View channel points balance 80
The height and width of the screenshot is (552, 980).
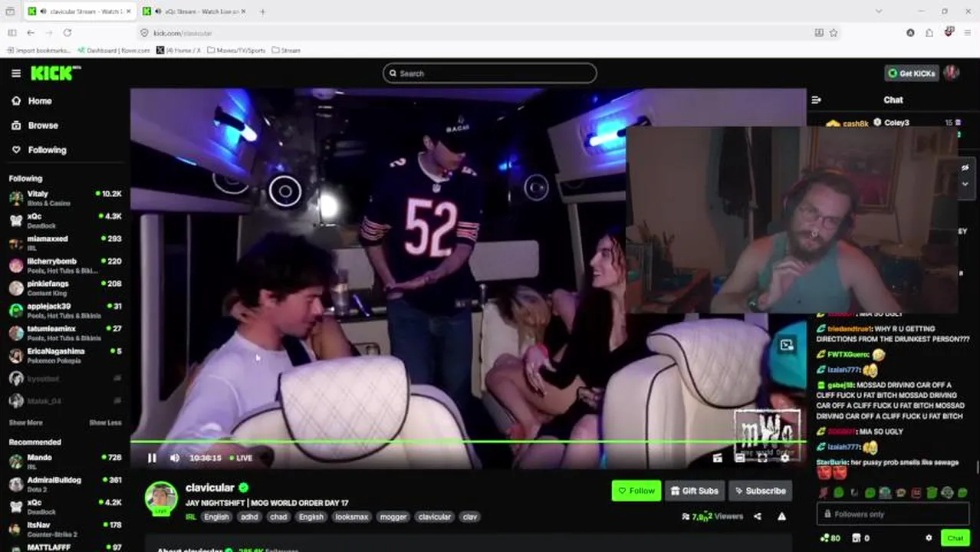(x=830, y=538)
